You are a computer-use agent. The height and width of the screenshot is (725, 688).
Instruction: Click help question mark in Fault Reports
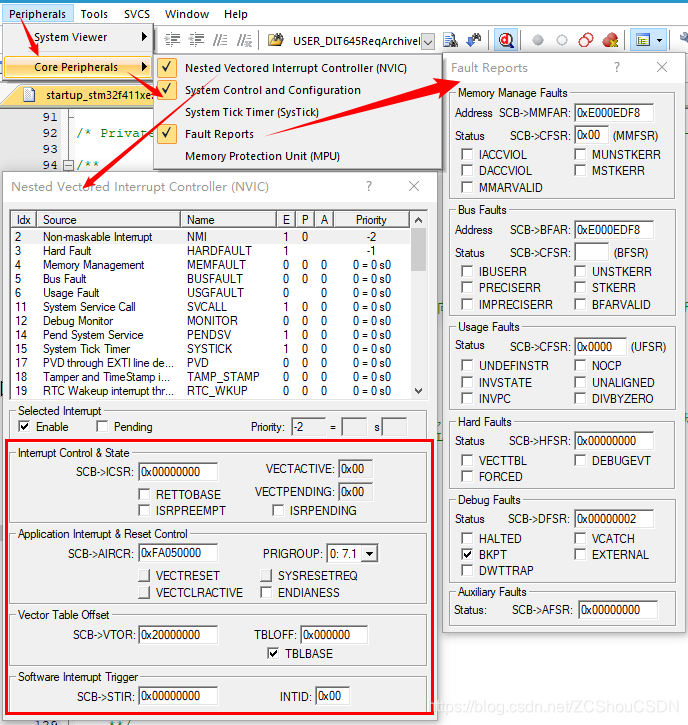pos(617,68)
